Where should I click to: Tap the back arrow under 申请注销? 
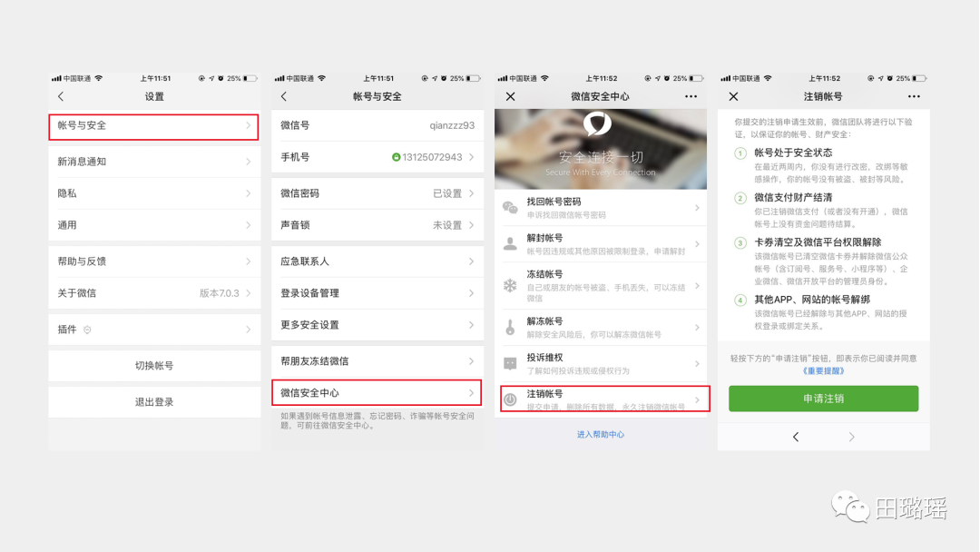(x=796, y=437)
